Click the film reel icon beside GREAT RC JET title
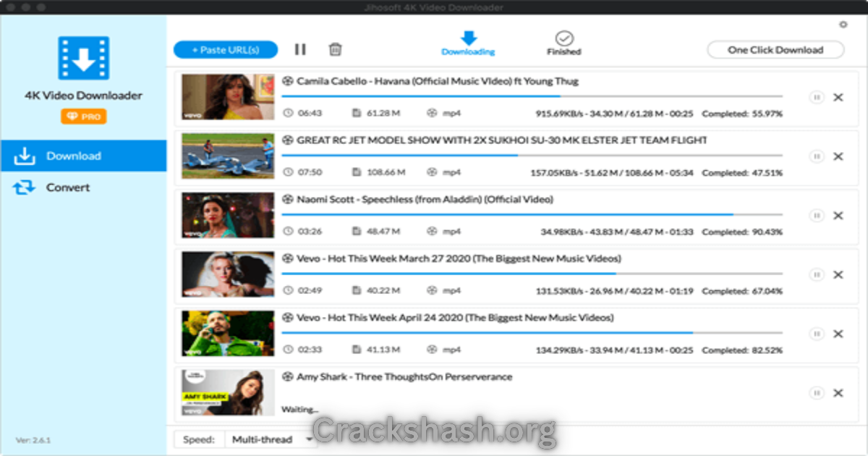The width and height of the screenshot is (868, 456). tap(287, 140)
